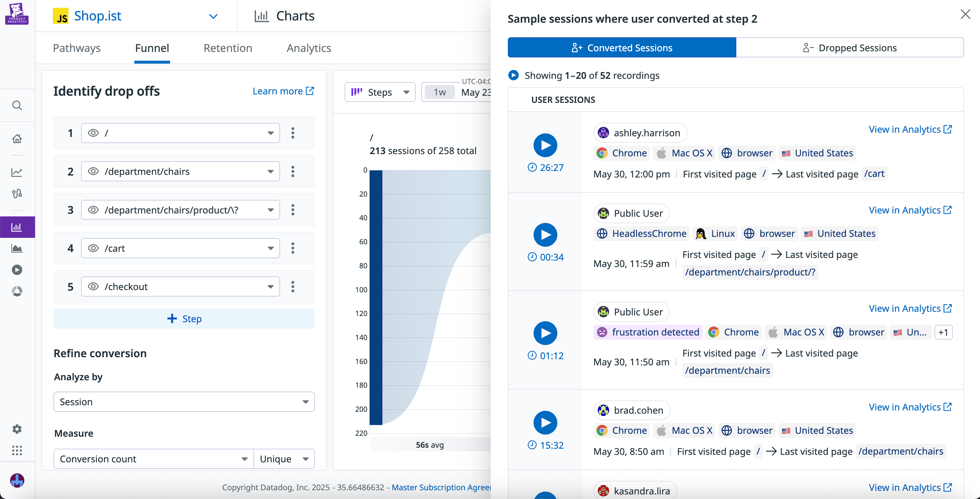This screenshot has width=980, height=499.
Task: Play ashley.harrison's session recording
Action: (x=545, y=145)
